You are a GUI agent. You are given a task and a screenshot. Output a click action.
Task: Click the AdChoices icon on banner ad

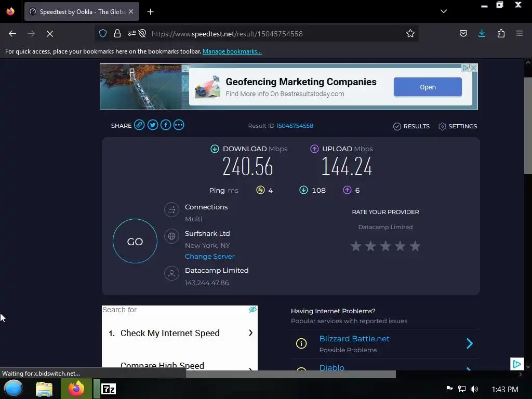tap(466, 68)
